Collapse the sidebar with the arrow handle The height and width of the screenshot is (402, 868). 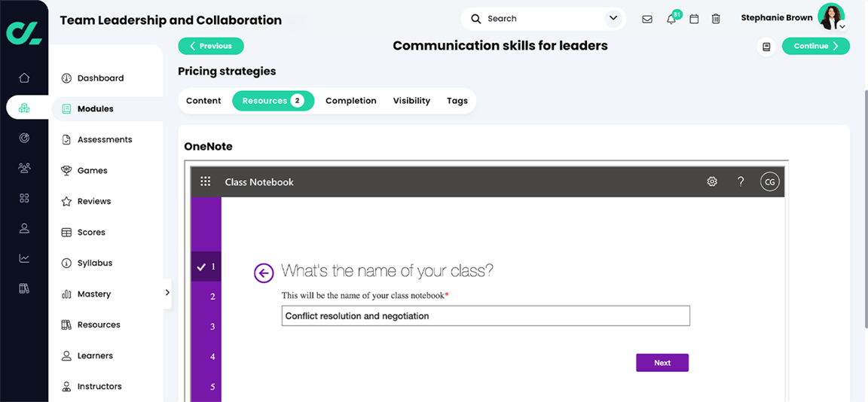[x=167, y=293]
